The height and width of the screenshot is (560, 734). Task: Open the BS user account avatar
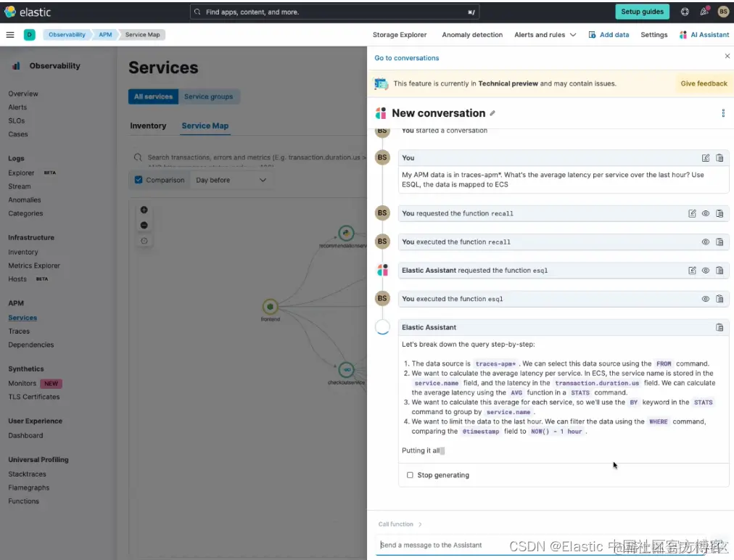[x=723, y=12]
